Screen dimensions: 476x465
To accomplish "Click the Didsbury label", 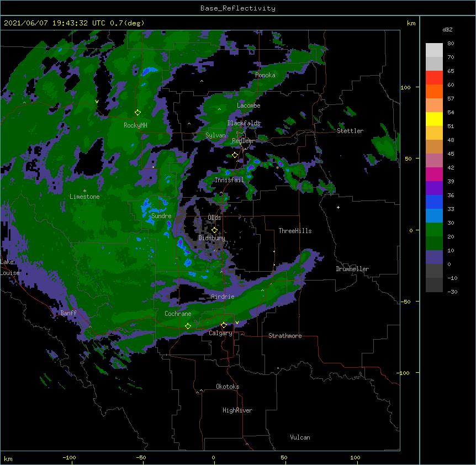I will [x=211, y=238].
